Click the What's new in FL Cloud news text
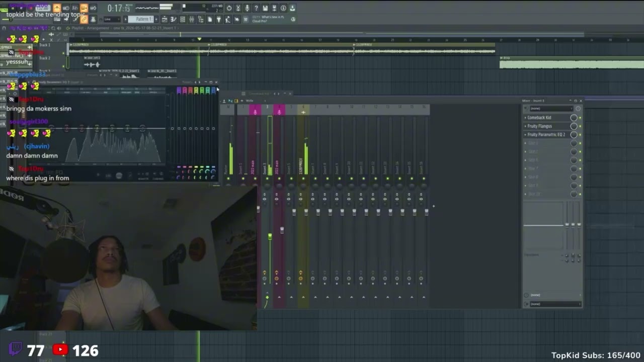Image resolution: width=644 pixels, height=362 pixels. (268, 19)
